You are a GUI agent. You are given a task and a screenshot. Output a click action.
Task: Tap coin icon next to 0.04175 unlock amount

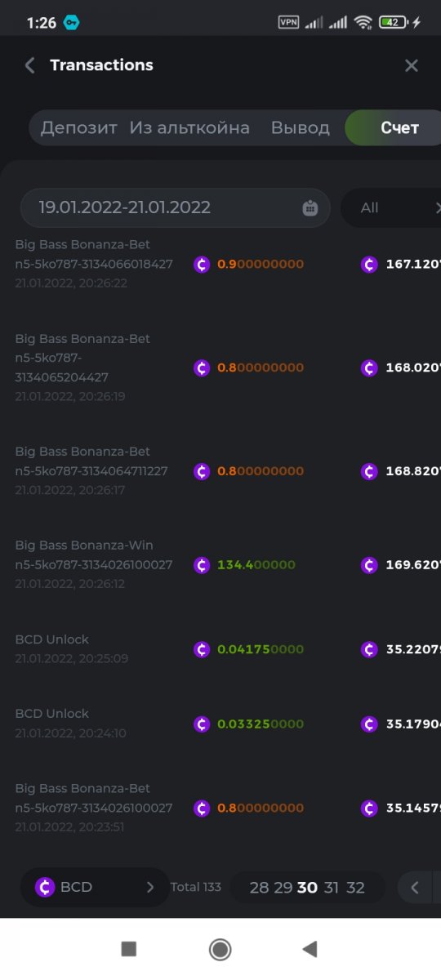tap(202, 650)
